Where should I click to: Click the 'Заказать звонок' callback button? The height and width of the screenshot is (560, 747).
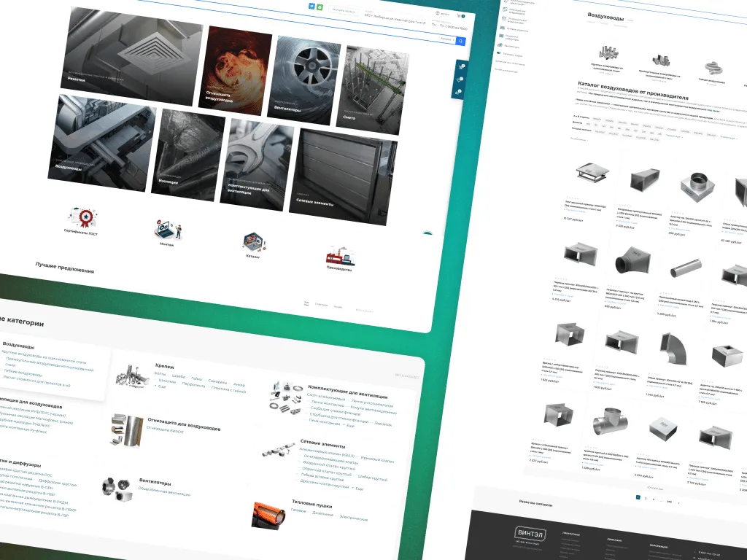point(344,10)
